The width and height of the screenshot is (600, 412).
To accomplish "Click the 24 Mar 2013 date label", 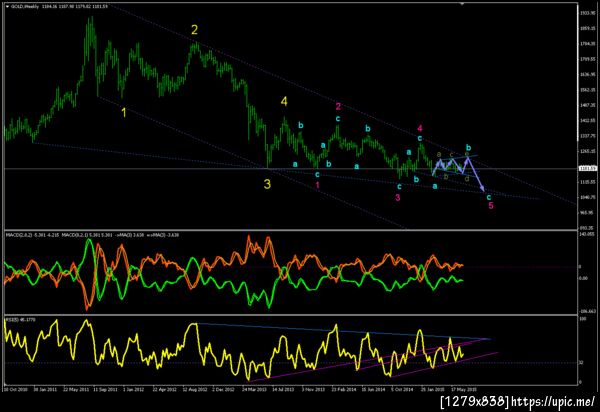I will tap(254, 389).
